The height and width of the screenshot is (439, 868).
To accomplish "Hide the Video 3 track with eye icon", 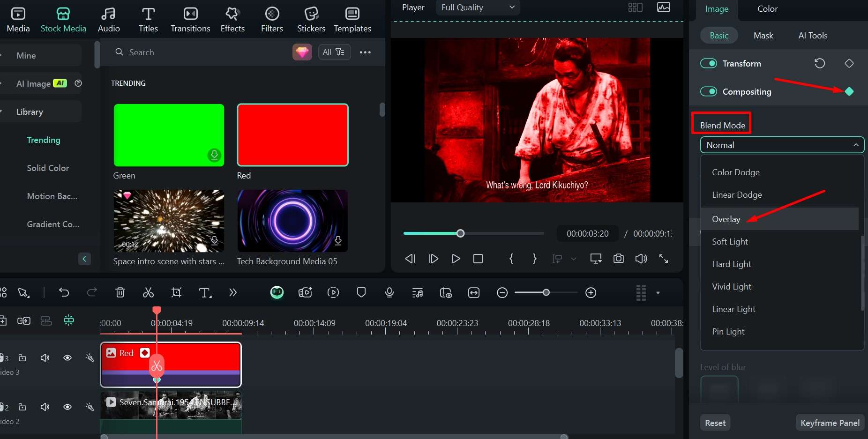I will 67,358.
